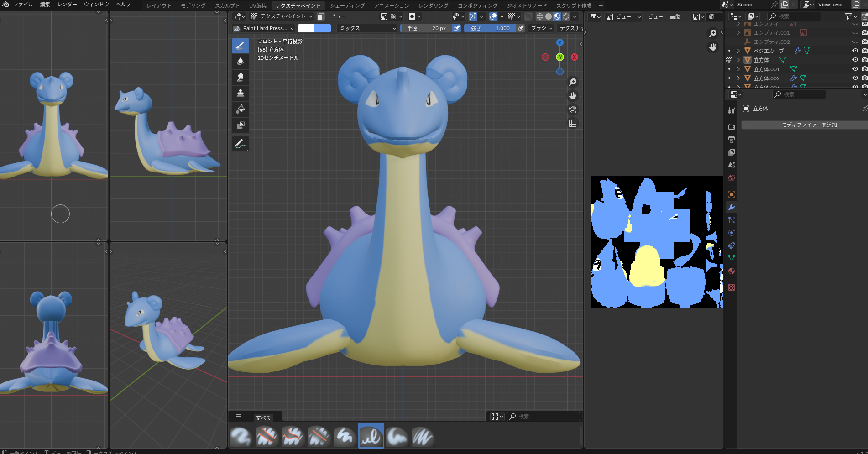
Task: Open the Paint Hard Pressure brush dropdown
Action: (x=264, y=28)
